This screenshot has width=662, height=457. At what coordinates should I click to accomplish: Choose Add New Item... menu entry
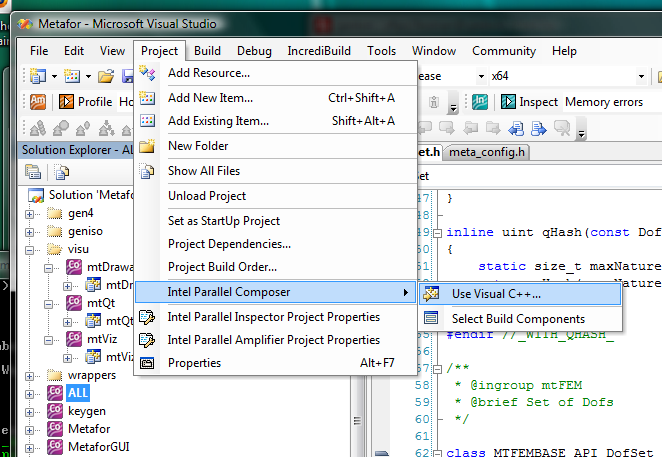point(276,98)
